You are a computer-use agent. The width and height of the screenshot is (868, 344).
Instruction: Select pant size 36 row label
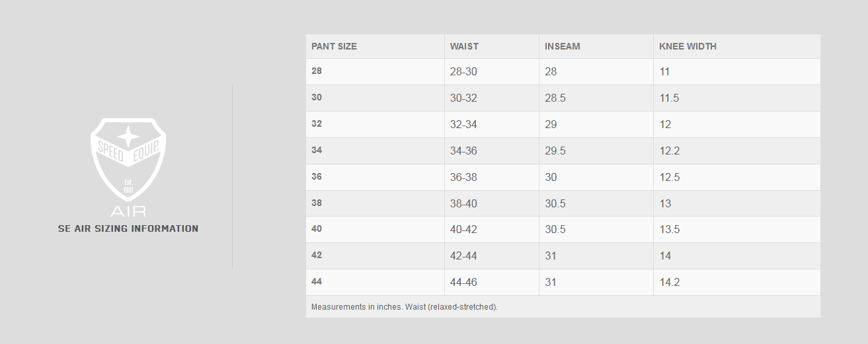317,176
